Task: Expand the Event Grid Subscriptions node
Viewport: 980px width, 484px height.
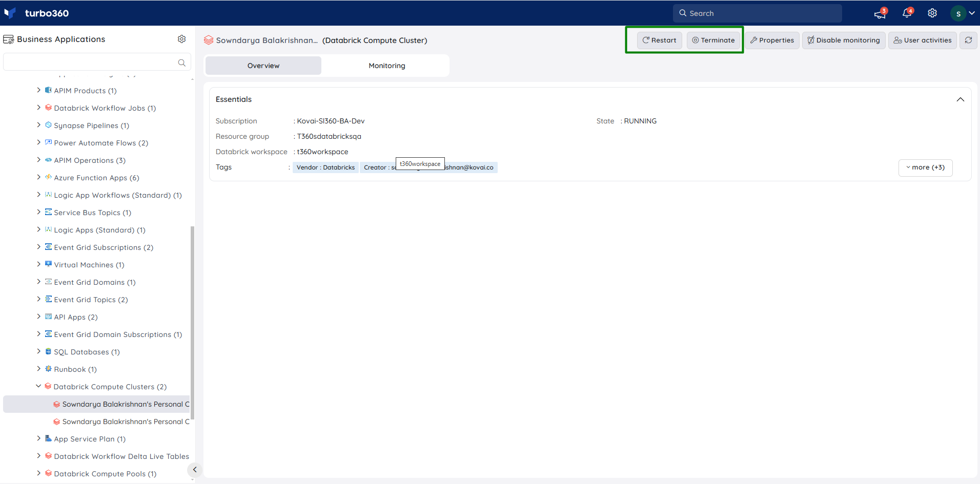Action: [38, 247]
